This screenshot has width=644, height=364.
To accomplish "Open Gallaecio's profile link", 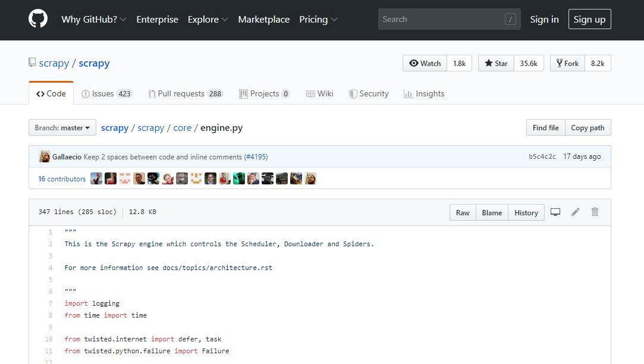I will pos(67,157).
